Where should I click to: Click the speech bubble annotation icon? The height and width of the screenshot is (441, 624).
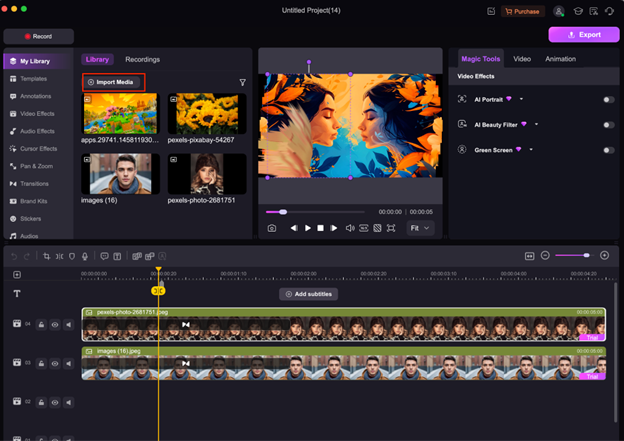(104, 256)
